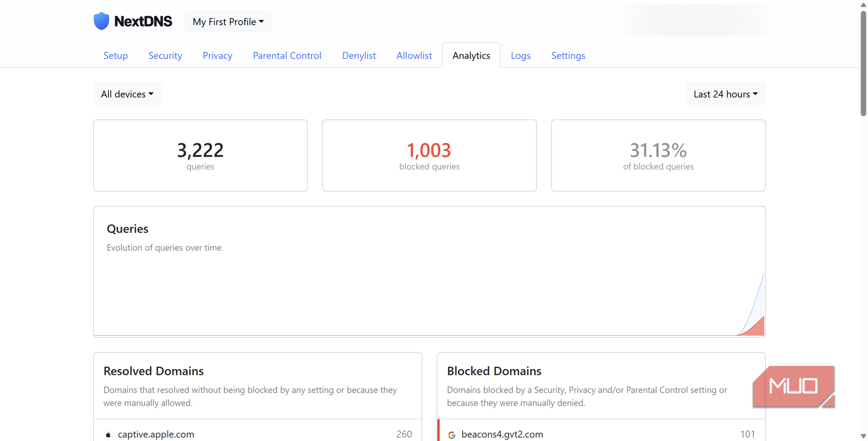This screenshot has height=441, width=868.
Task: Open the Parental Control tab
Action: [287, 55]
